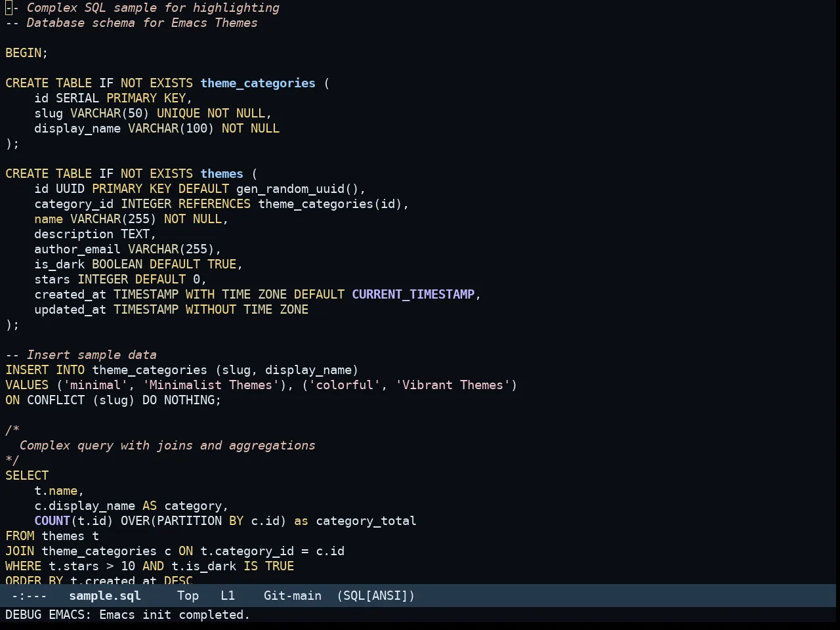Click the echo area message 'Emacs init completed.'
The width and height of the screenshot is (840, 630).
coord(175,615)
